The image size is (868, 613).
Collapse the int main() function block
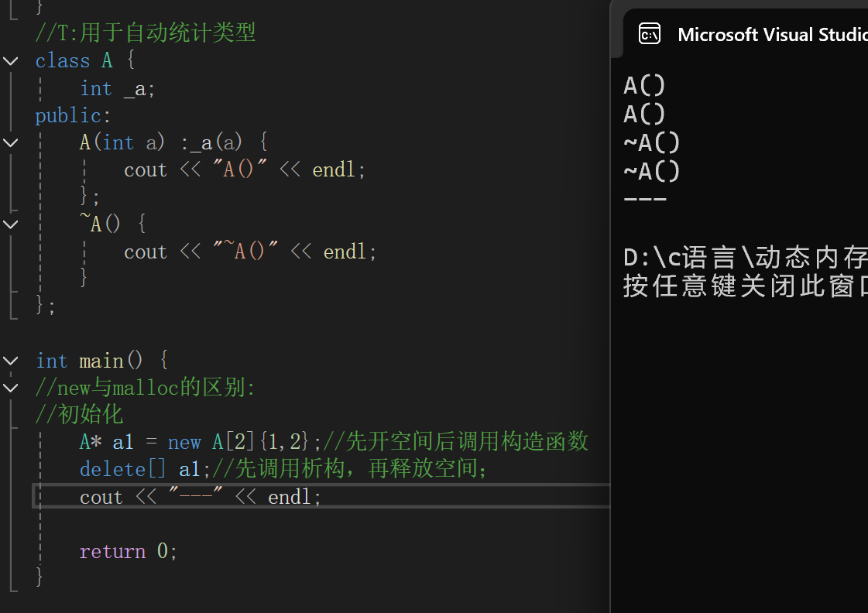point(10,360)
